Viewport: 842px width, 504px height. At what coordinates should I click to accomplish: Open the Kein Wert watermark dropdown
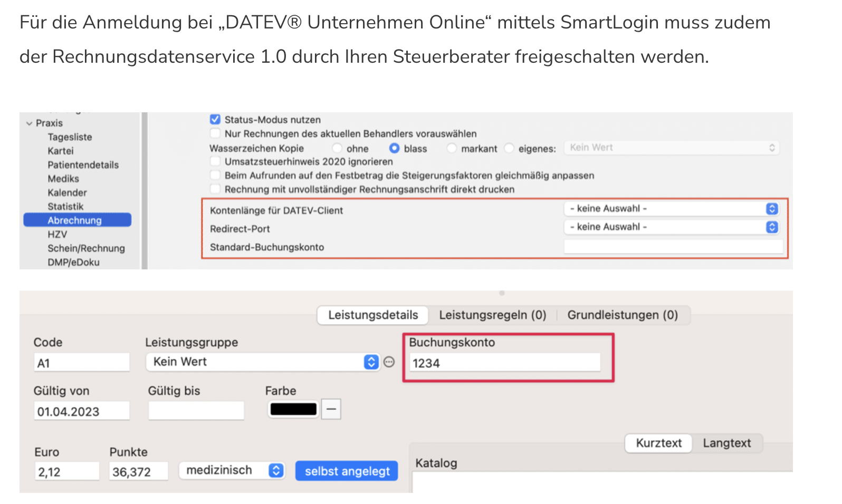tap(672, 148)
